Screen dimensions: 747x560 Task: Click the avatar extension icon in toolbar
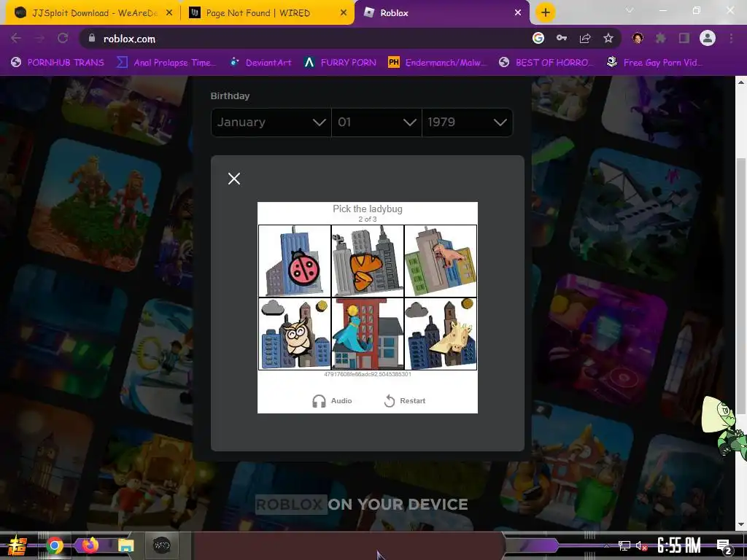click(638, 39)
